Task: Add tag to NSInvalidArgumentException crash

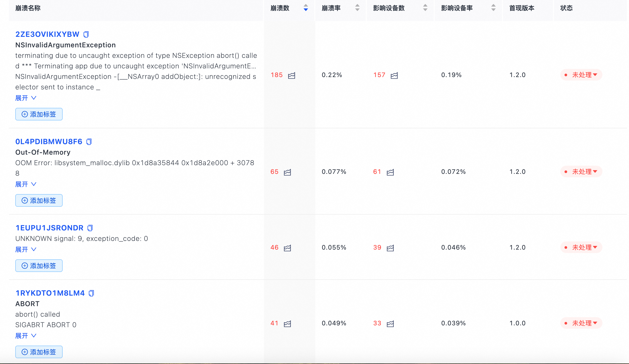Action: pos(39,114)
